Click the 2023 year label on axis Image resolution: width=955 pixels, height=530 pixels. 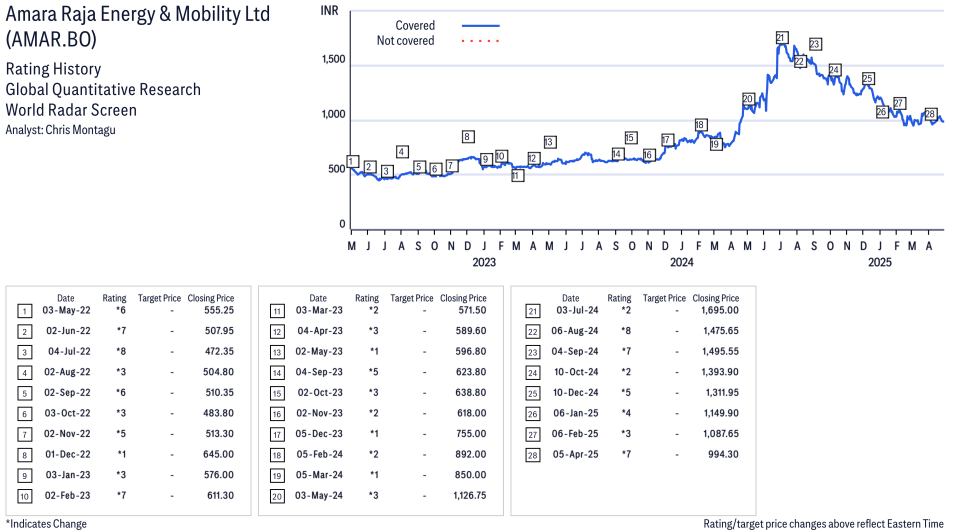click(x=484, y=263)
